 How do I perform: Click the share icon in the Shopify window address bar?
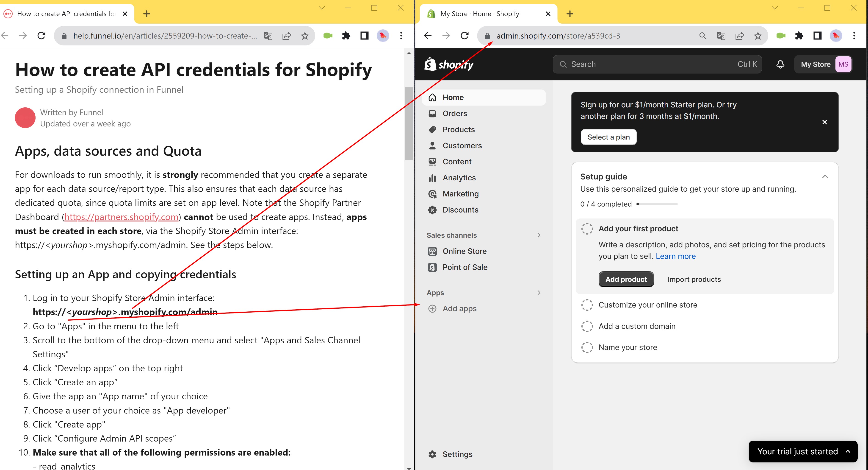pos(739,35)
